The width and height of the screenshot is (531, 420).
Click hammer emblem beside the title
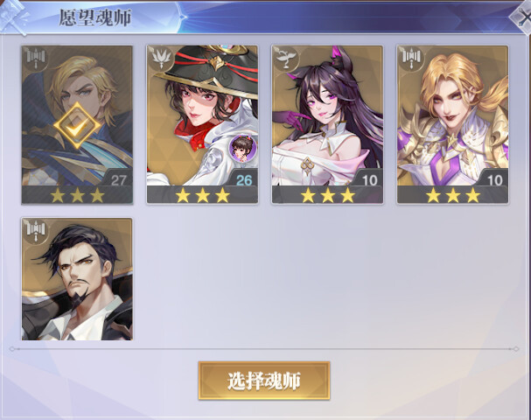pyautogui.click(x=14, y=17)
